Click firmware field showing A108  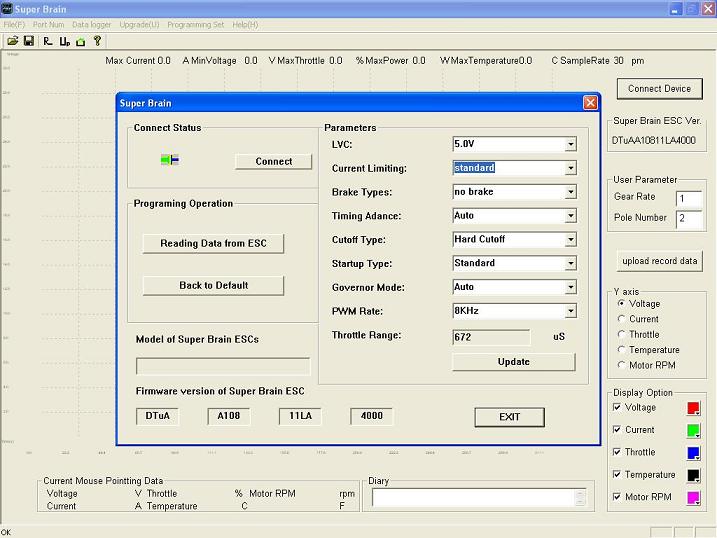pyautogui.click(x=229, y=416)
